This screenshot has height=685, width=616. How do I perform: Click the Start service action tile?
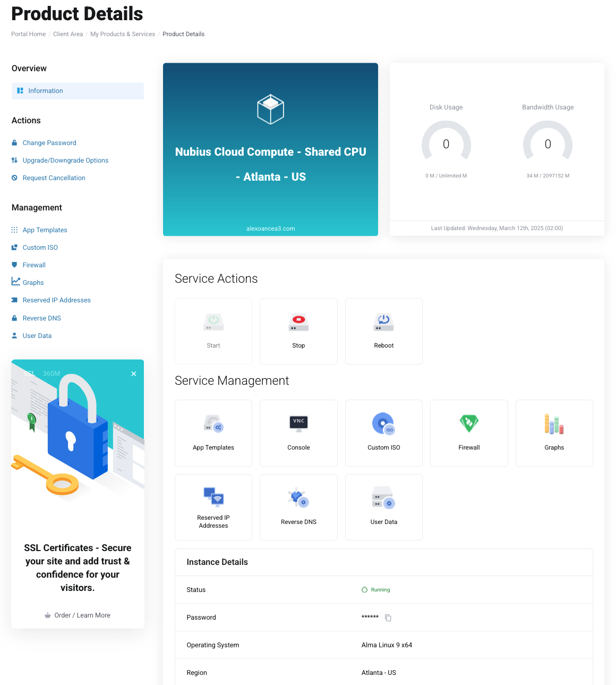(213, 331)
